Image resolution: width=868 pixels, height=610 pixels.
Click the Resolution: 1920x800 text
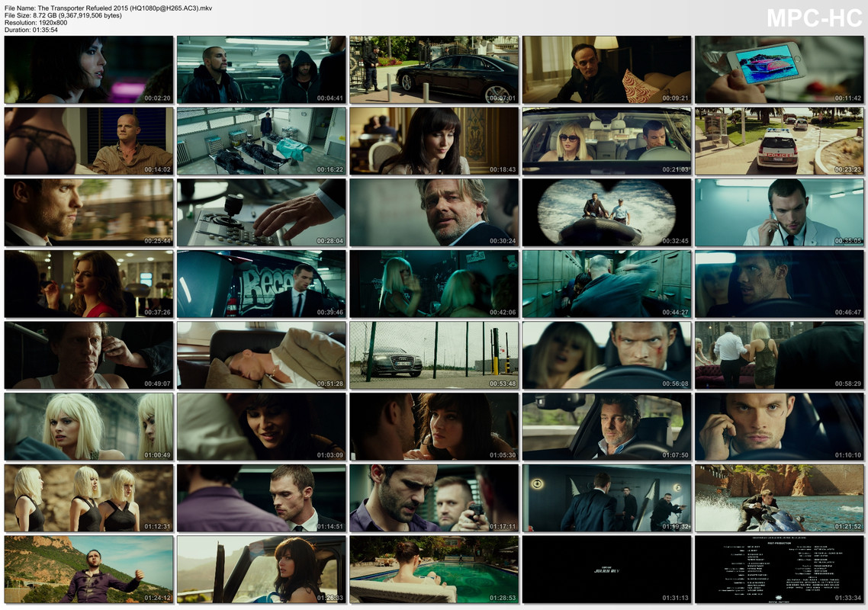[x=36, y=23]
